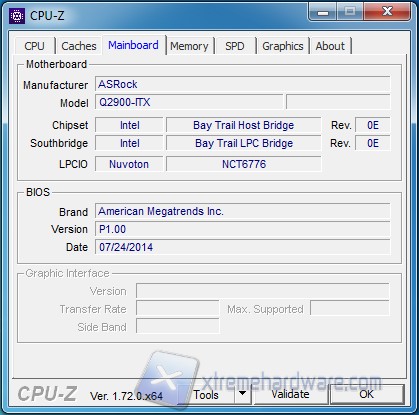
Task: Minimize the CPU-Z window
Action: point(323,12)
